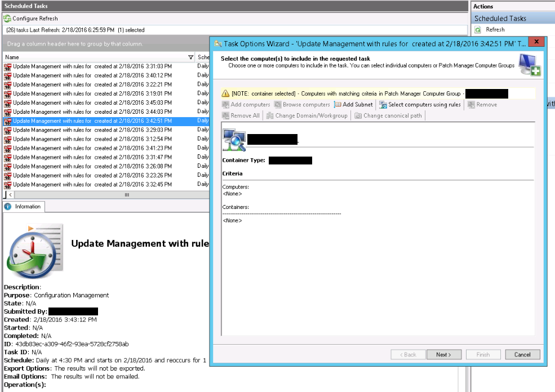Viewport: 555px width, 392px height.
Task: Click the Add computers toolbar button
Action: click(x=246, y=105)
